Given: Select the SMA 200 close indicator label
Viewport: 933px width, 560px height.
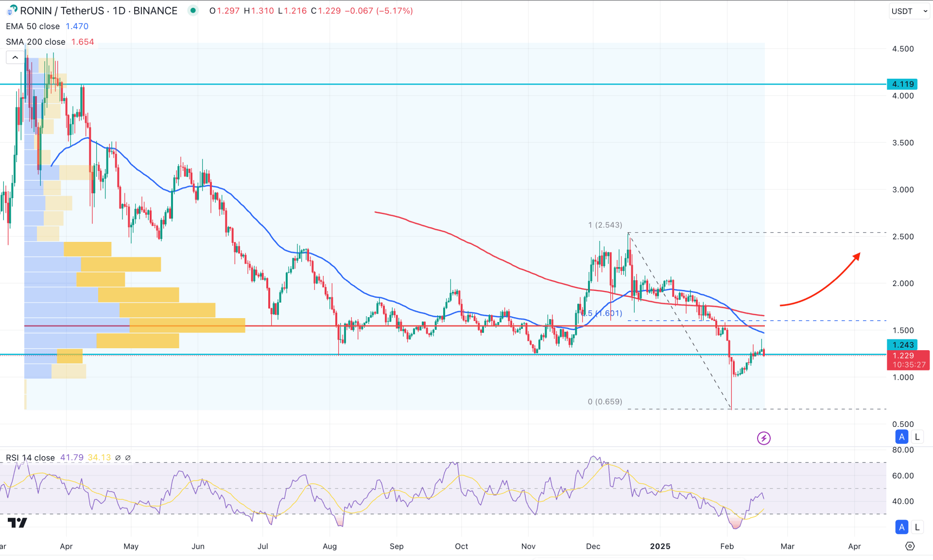Looking at the screenshot, I should tap(35, 42).
